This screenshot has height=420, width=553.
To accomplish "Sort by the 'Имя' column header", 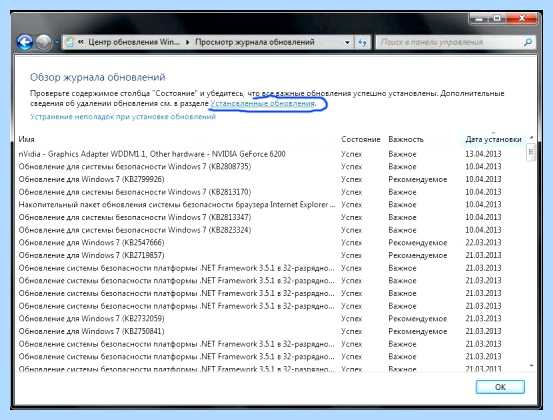I will [26, 139].
